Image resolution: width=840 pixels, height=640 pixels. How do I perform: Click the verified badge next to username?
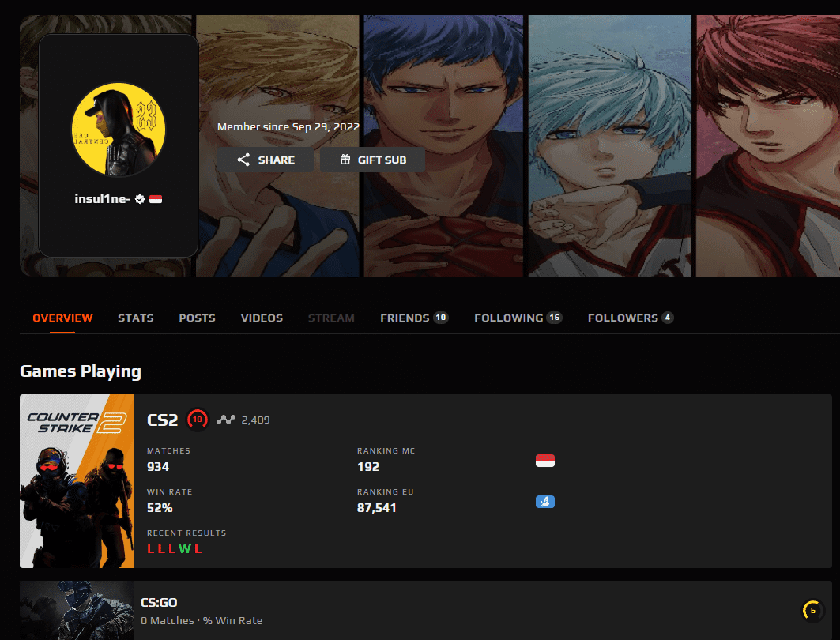140,199
